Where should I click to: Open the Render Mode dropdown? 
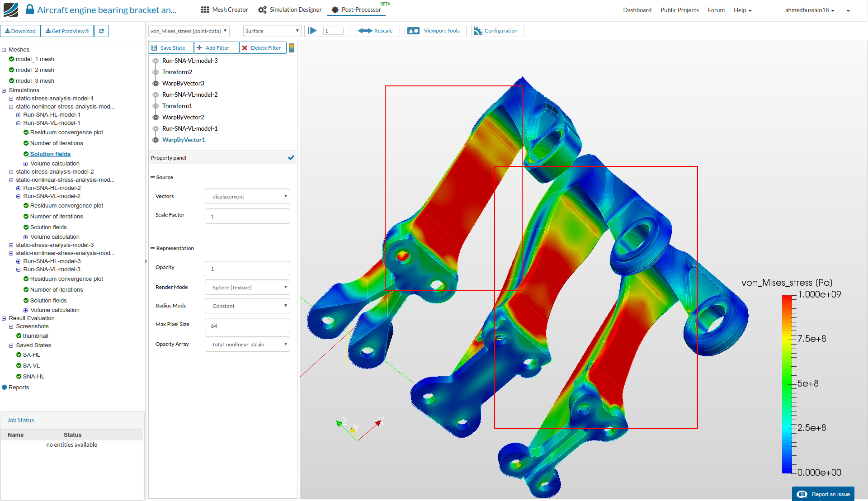coord(247,287)
